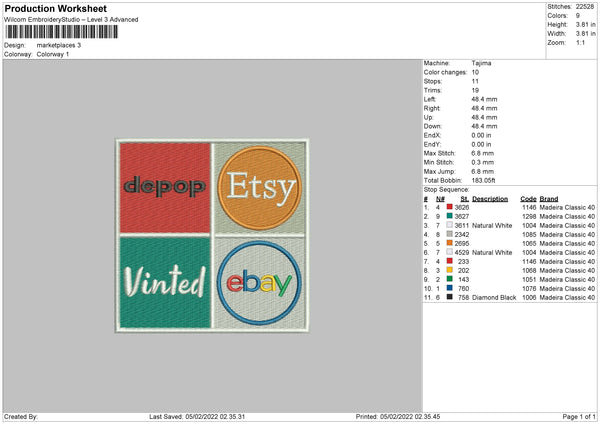The image size is (600, 424).
Task: Click the Min Stitch value '0.3 mm'
Action: pyautogui.click(x=483, y=162)
